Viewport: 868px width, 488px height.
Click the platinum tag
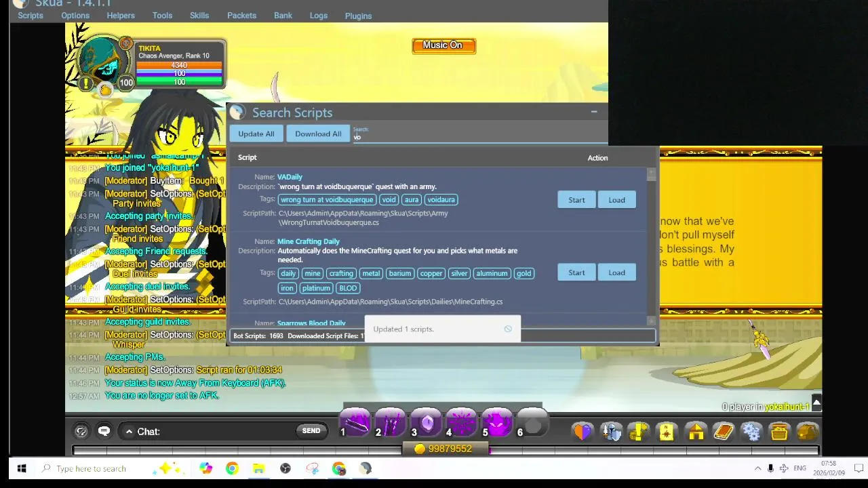(316, 287)
